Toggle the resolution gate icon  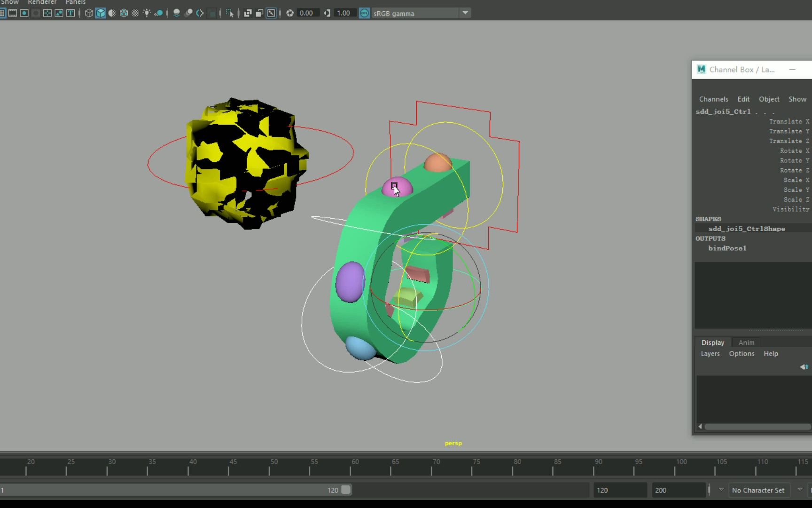pyautogui.click(x=24, y=13)
